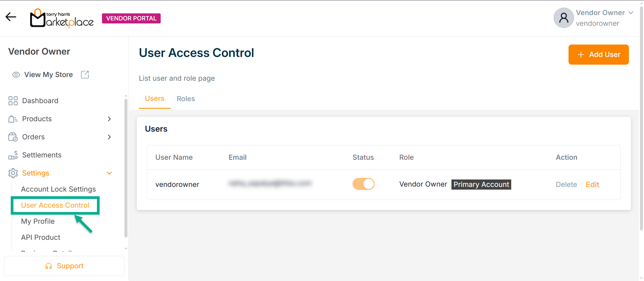The height and width of the screenshot is (281, 644).
Task: Click the Add User button
Action: (x=598, y=55)
